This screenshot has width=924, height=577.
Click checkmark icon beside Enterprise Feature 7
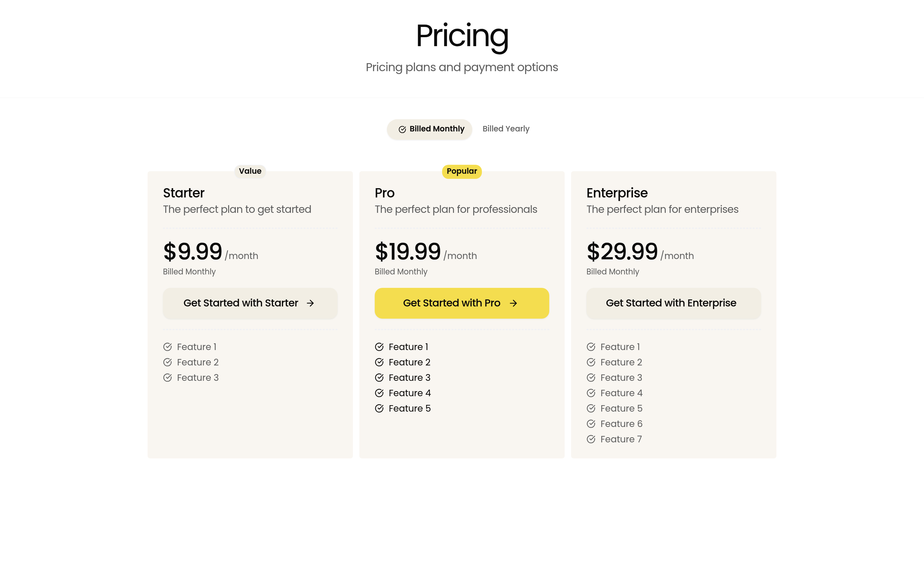[591, 439]
